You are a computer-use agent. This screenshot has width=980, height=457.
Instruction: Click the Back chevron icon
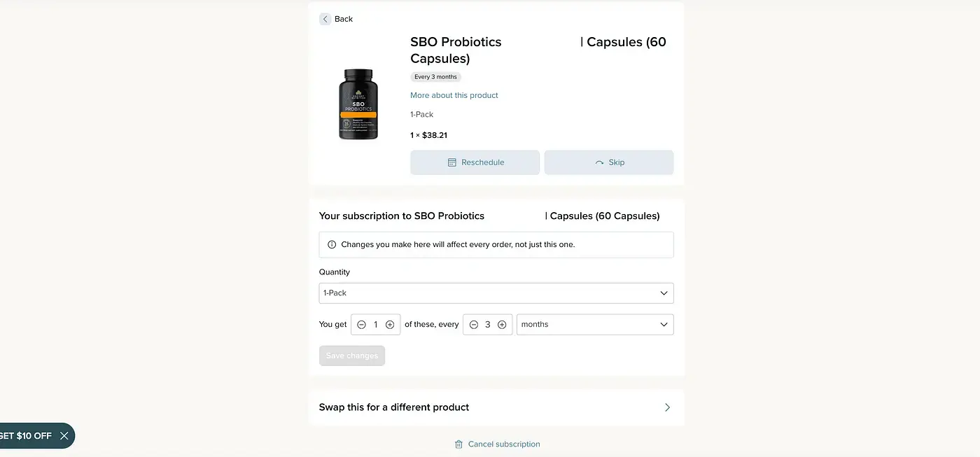325,19
